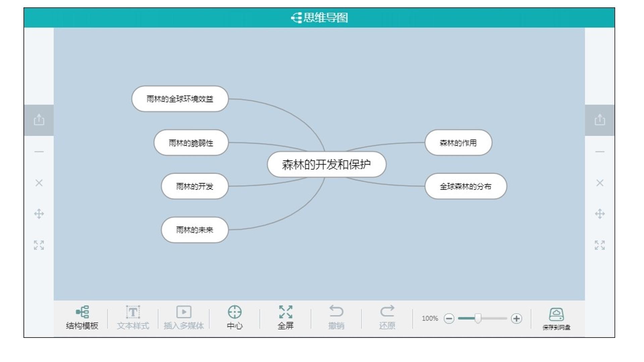This screenshot has height=362, width=644.
Task: Click the zoom slider handle
Action: tap(478, 318)
